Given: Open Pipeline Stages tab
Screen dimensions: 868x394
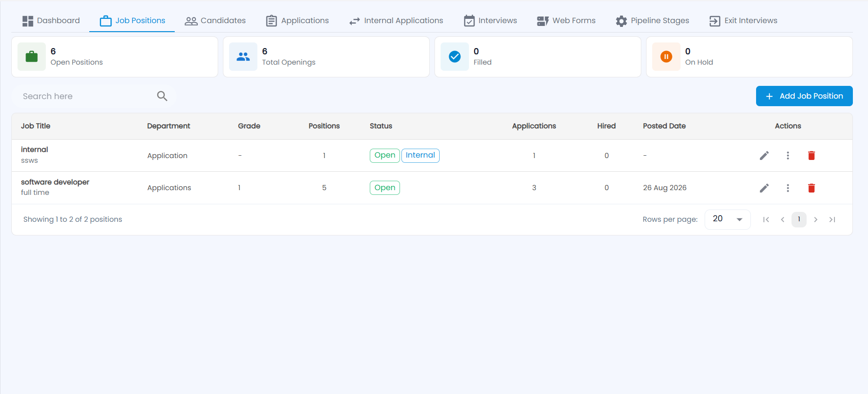Looking at the screenshot, I should pos(653,21).
